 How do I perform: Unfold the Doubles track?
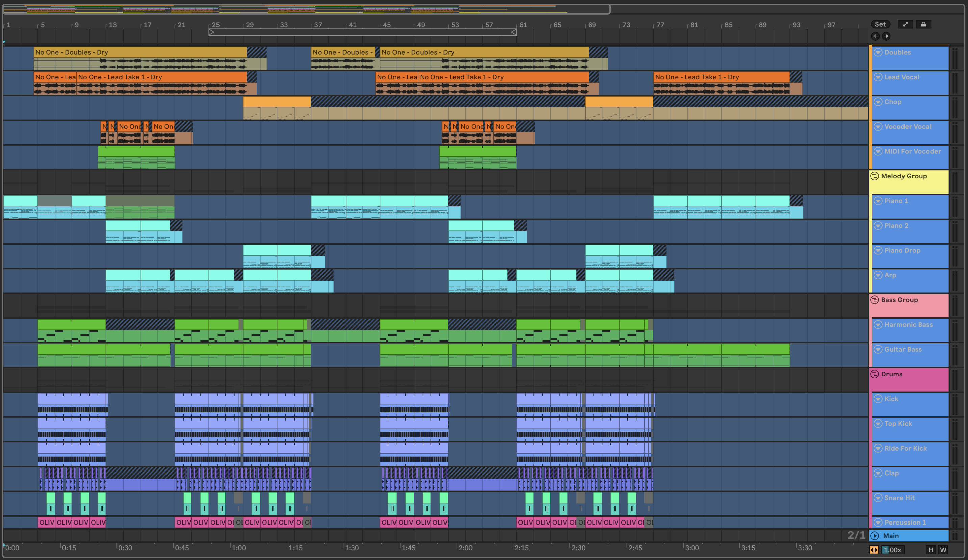[878, 52]
